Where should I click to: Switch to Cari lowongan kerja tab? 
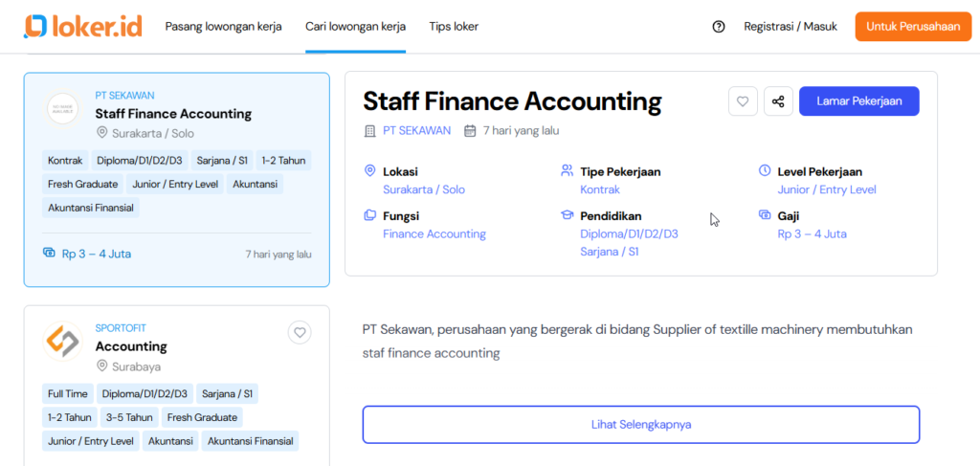(x=355, y=27)
